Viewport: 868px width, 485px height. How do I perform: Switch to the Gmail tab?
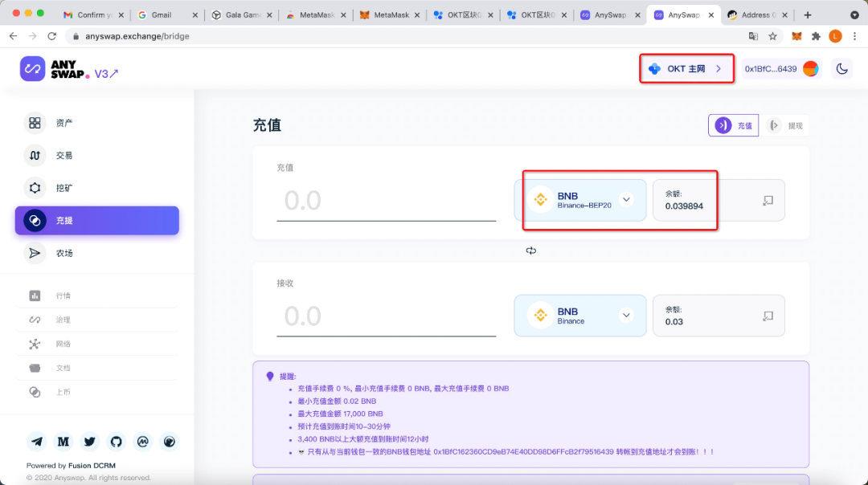[x=167, y=15]
